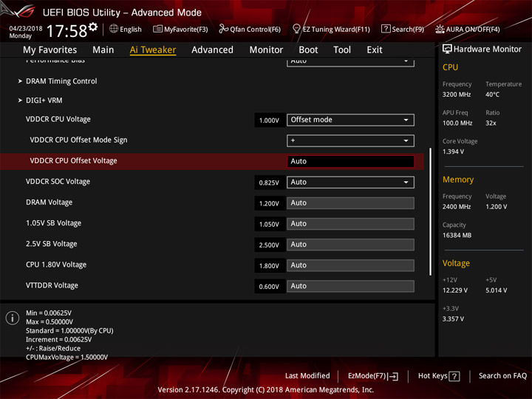Click the APU Freq 100.0 MHz reading
The height and width of the screenshot is (399, 532).
[457, 123]
